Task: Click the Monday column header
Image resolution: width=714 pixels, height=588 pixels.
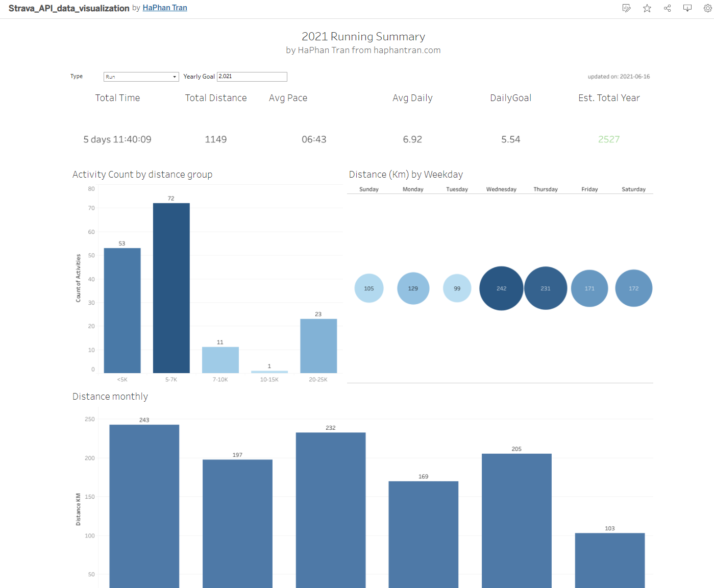Action: (413, 189)
